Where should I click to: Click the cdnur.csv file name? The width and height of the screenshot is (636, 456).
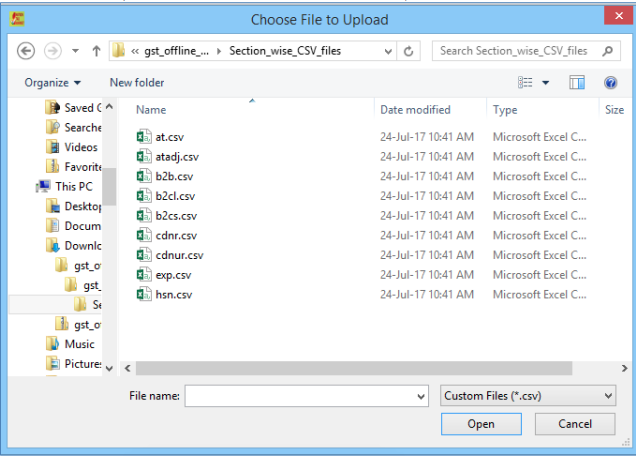179,255
